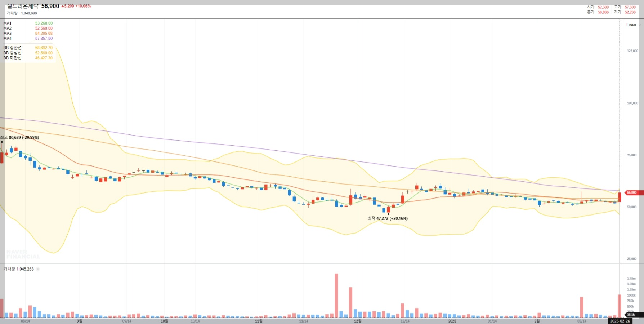Click the 09/14 date axis label

(127, 321)
